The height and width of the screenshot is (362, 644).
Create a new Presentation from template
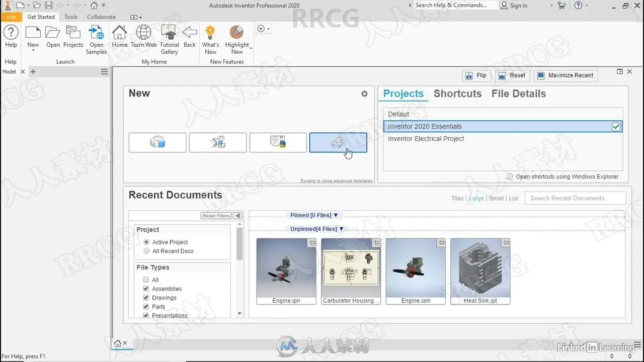[338, 143]
